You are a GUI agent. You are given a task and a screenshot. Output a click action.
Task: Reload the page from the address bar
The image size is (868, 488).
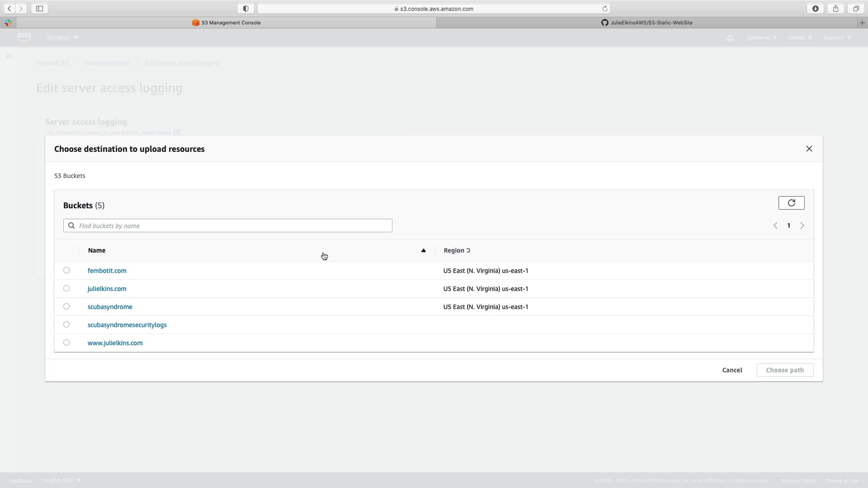[x=605, y=8]
